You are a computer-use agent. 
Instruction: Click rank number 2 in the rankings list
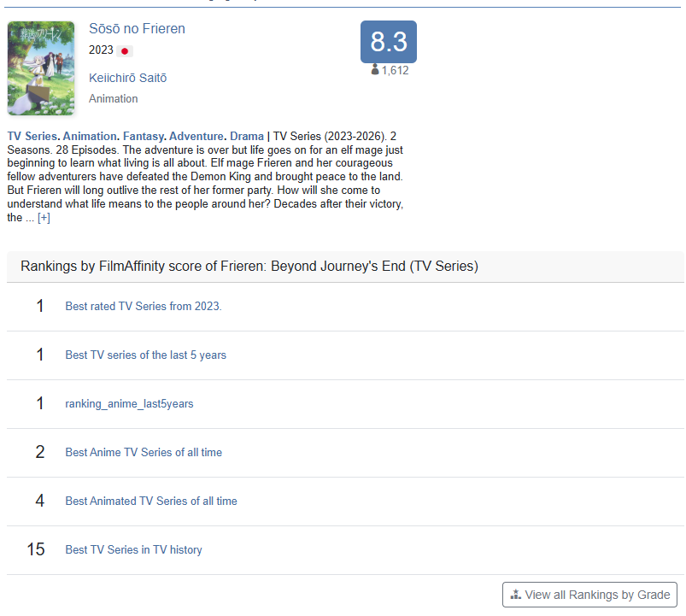click(40, 452)
